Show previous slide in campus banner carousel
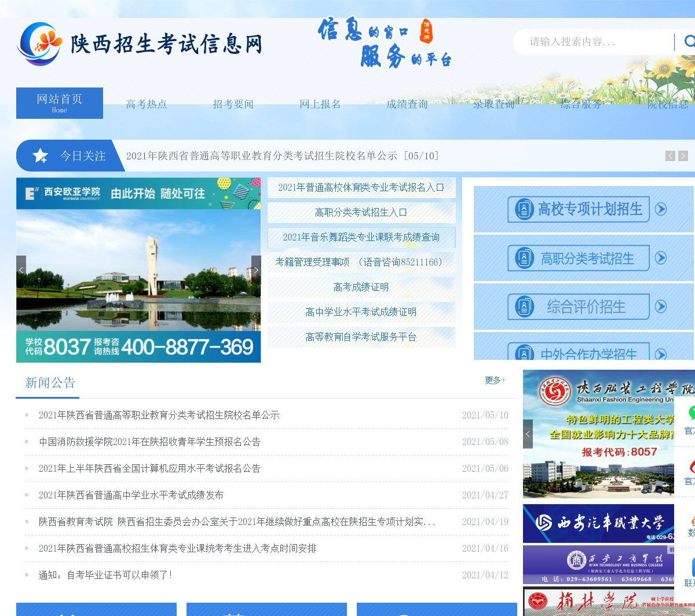This screenshot has height=616, width=695. coord(21,270)
